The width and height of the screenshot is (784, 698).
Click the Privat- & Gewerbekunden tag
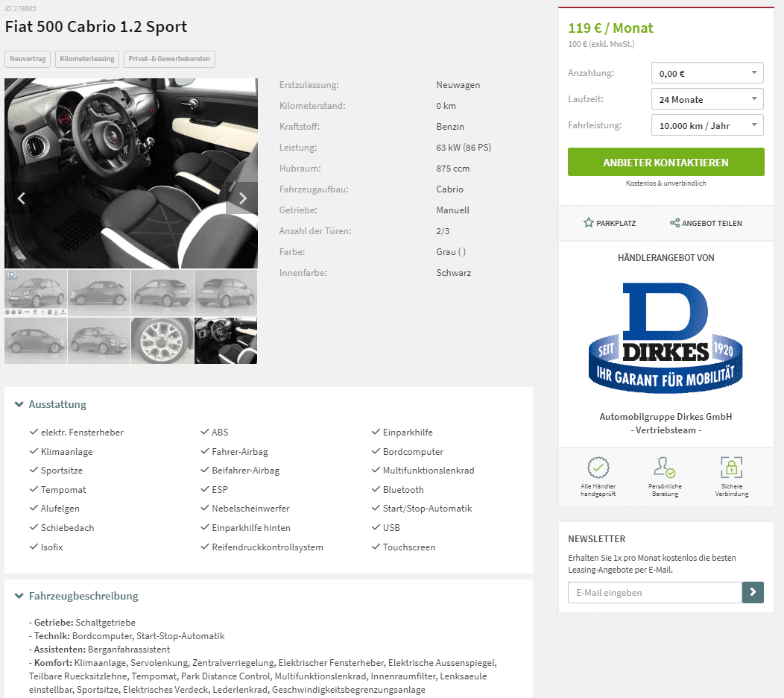pos(169,59)
